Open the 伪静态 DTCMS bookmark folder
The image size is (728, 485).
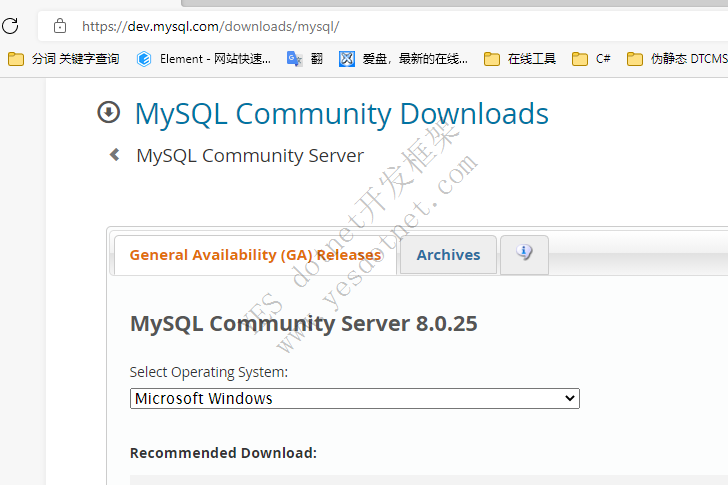[677, 59]
